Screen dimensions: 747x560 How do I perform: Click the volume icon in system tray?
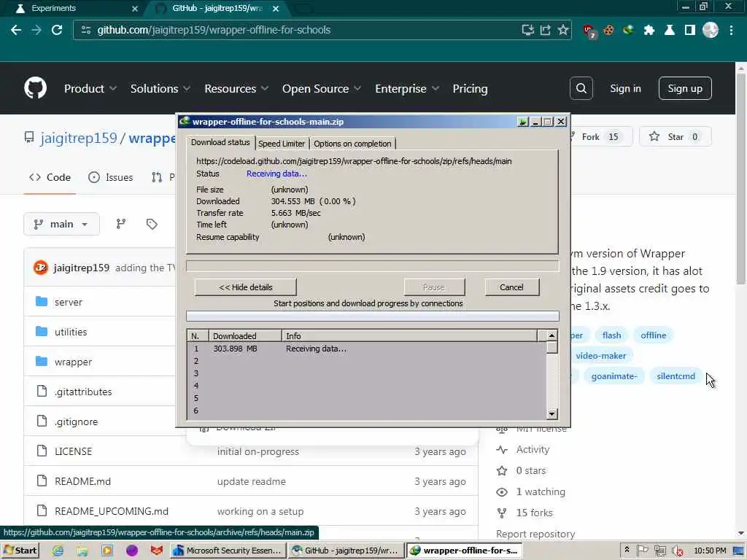point(678,551)
